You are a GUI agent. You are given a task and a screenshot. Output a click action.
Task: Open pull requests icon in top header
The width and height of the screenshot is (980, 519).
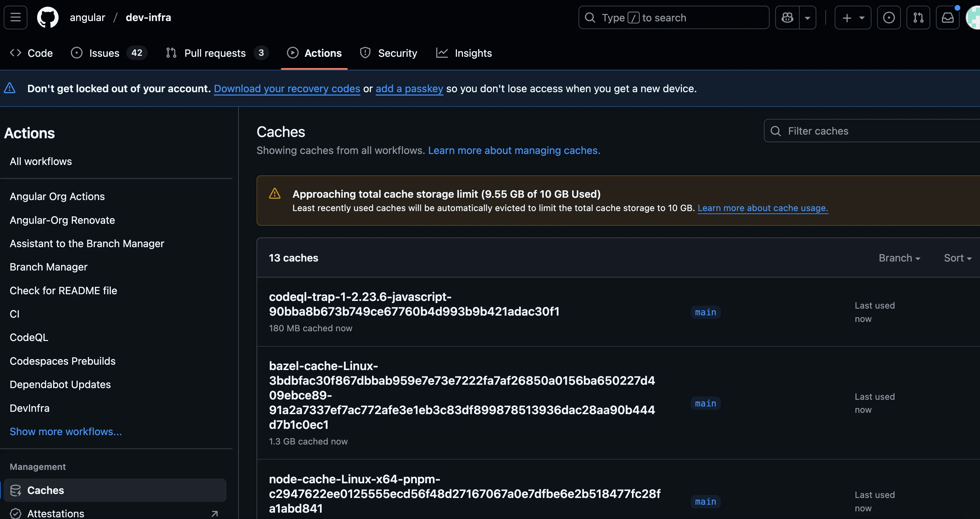[x=918, y=17]
